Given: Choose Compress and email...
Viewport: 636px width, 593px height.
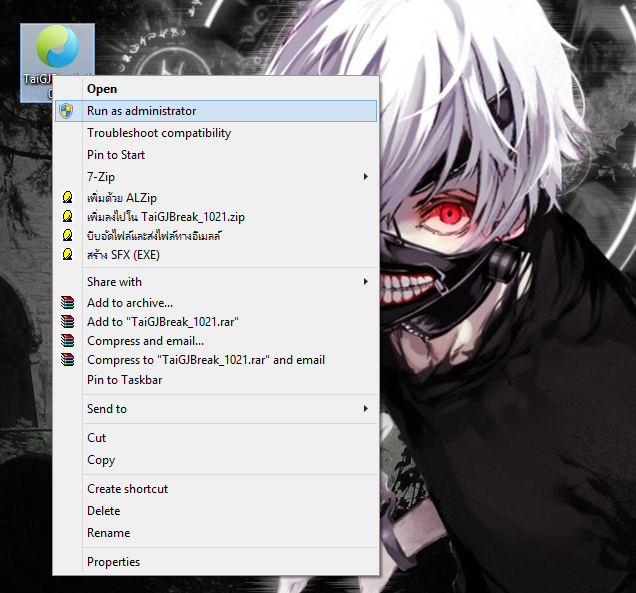Looking at the screenshot, I should (x=216, y=341).
